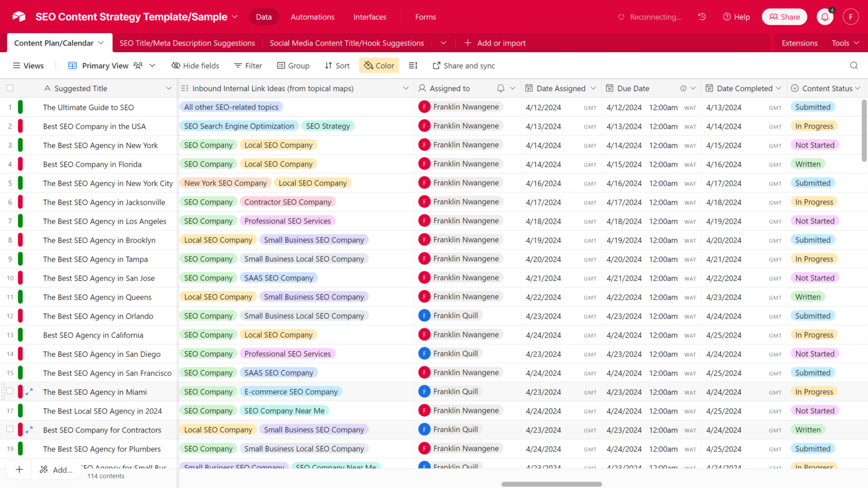Open the Color records option
Screen dimensions: 868x488
[379, 65]
